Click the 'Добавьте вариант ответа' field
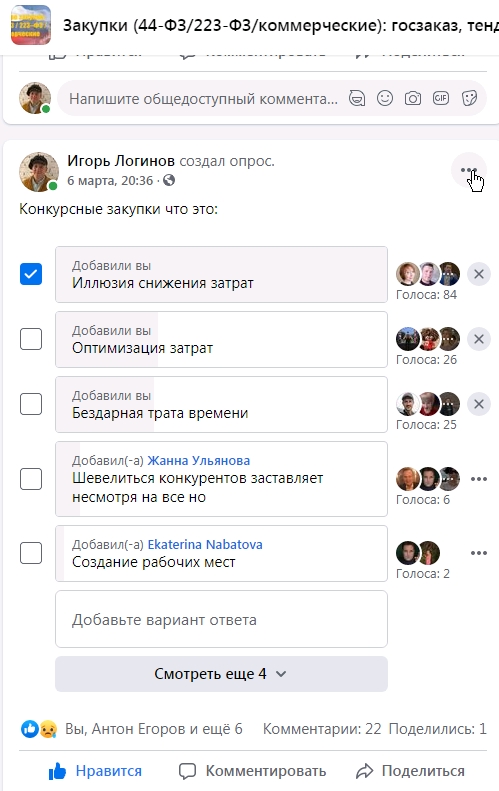The height and width of the screenshot is (791, 499). (221, 619)
